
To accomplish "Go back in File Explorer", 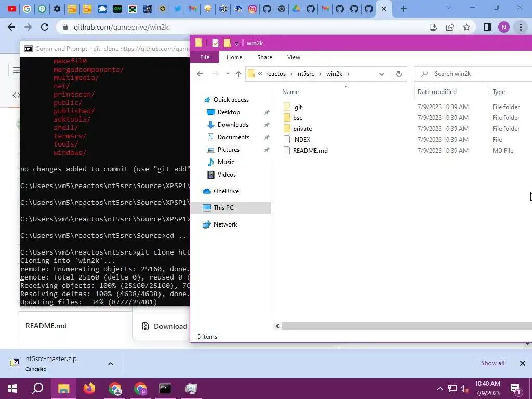I will (x=200, y=74).
